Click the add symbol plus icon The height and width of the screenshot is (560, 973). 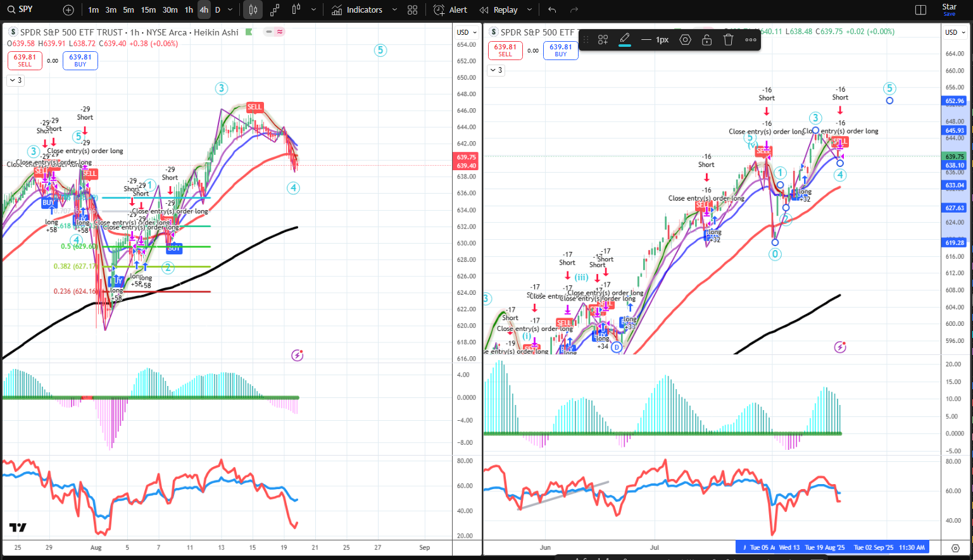[x=68, y=10]
